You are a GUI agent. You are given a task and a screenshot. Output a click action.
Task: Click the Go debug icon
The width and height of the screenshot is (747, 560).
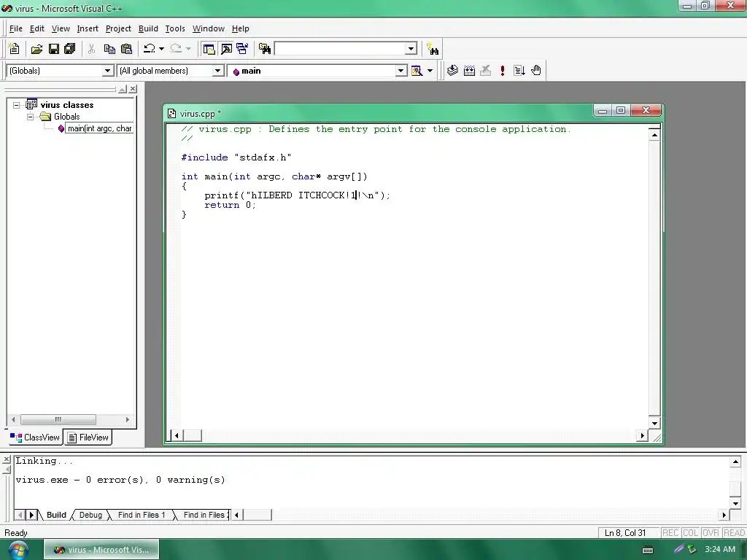tap(519, 71)
